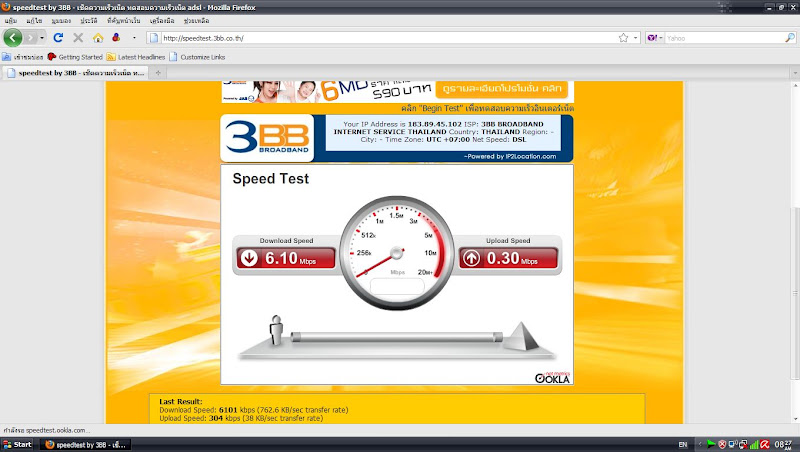The image size is (800, 452).
Task: Click the green signal bars tray icon
Action: coord(754,444)
